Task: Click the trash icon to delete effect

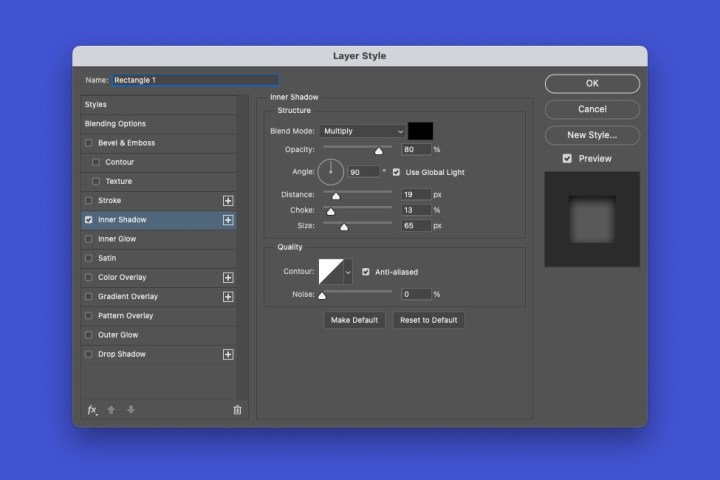Action: click(x=237, y=409)
